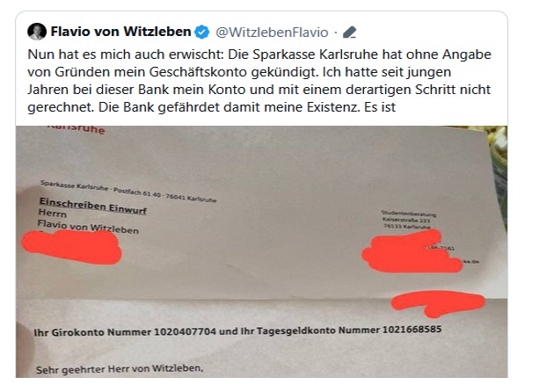The height and width of the screenshot is (392, 539).
Task: Click the red redaction over recipient address
Action: 71,247
